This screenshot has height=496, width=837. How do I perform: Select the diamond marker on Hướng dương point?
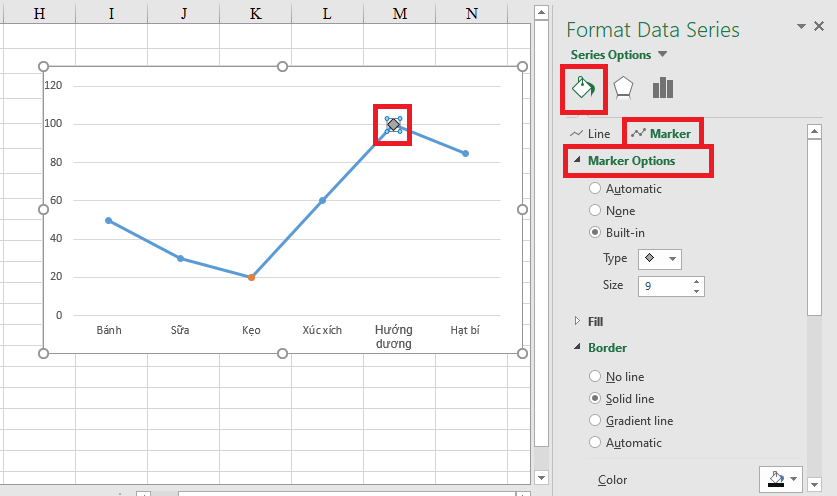[x=393, y=124]
